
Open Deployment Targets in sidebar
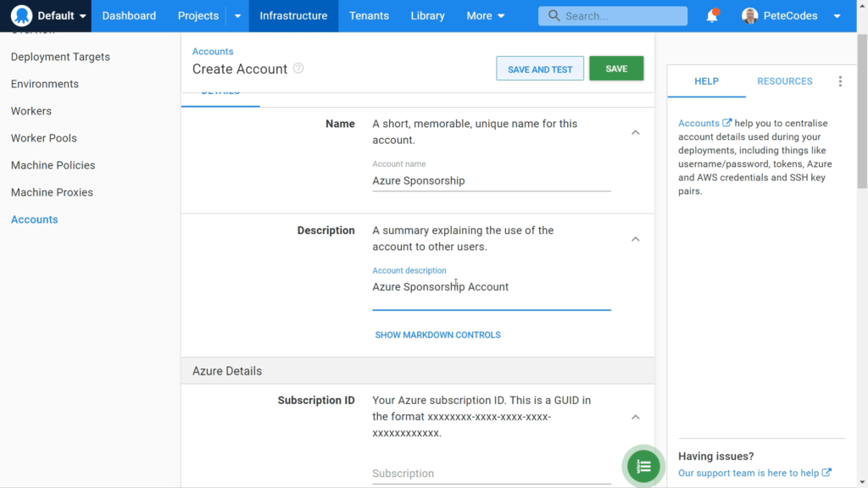pyautogui.click(x=60, y=57)
